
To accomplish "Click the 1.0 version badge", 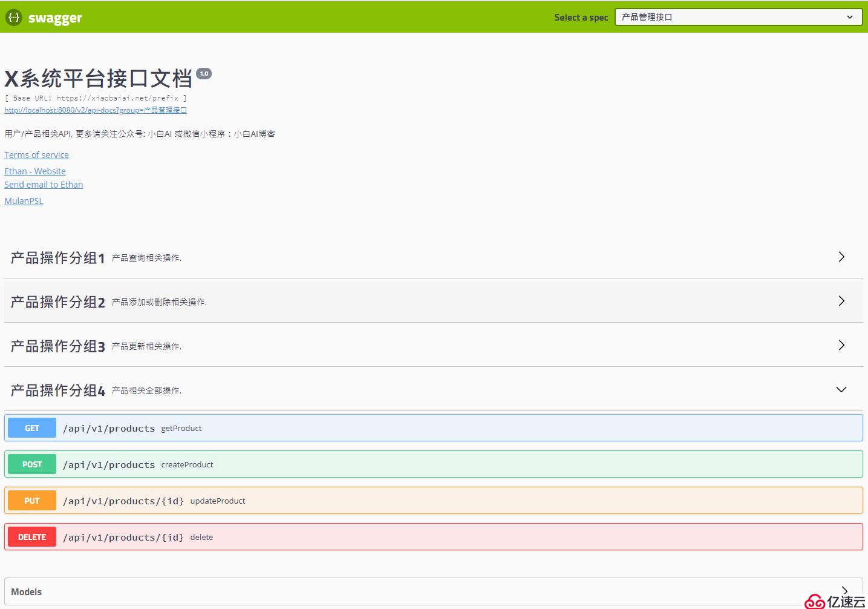I will [x=204, y=74].
